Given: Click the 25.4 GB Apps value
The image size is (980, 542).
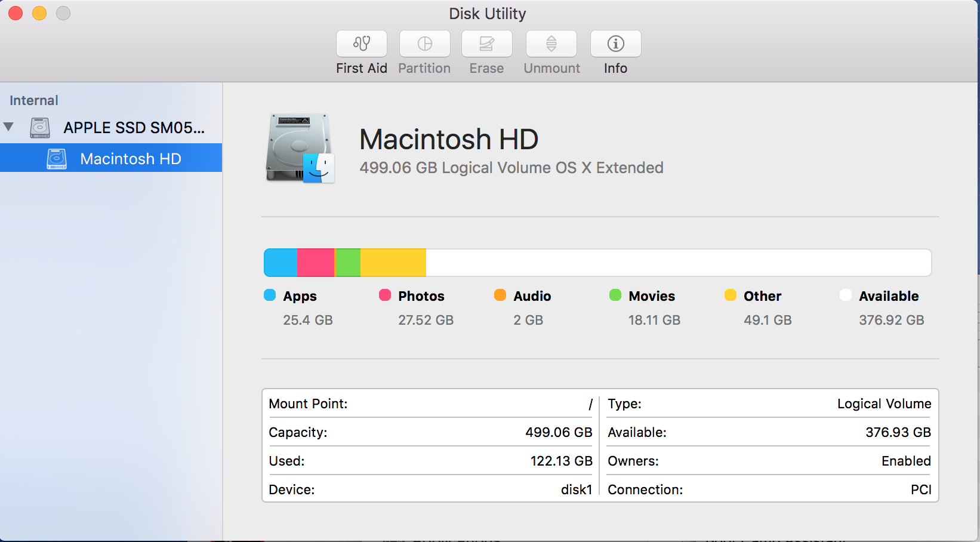Looking at the screenshot, I should [308, 320].
